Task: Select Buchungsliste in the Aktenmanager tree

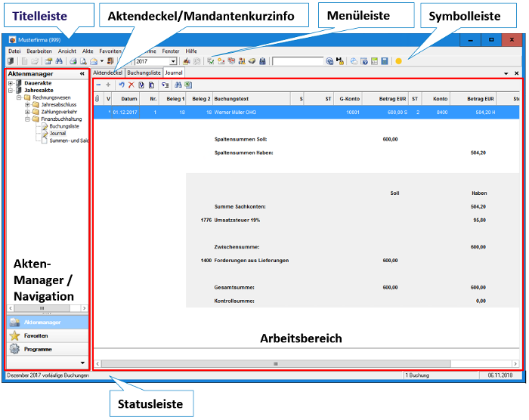Action: click(64, 126)
